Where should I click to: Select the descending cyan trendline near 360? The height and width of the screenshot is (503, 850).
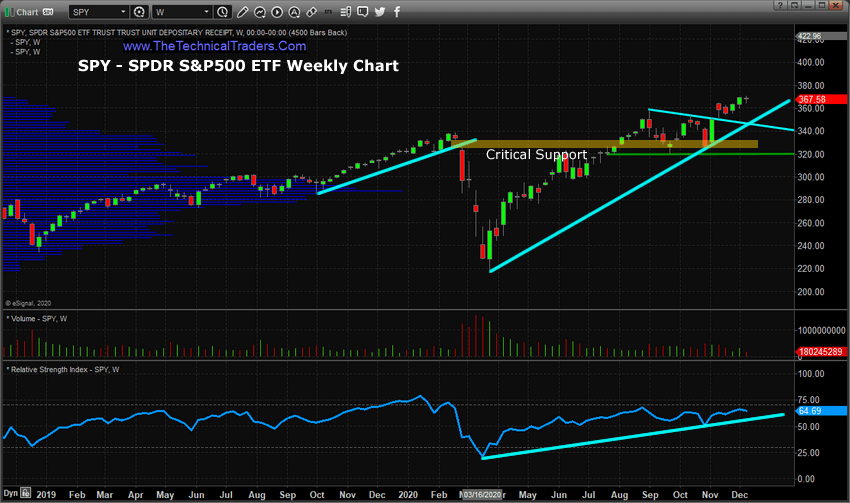(x=721, y=120)
